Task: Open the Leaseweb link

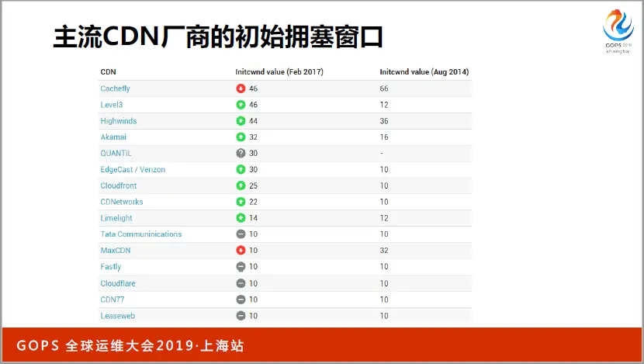Action: pyautogui.click(x=117, y=316)
